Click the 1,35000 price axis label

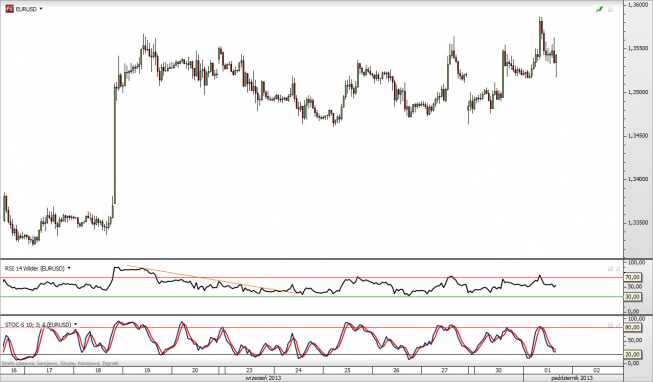[637, 92]
